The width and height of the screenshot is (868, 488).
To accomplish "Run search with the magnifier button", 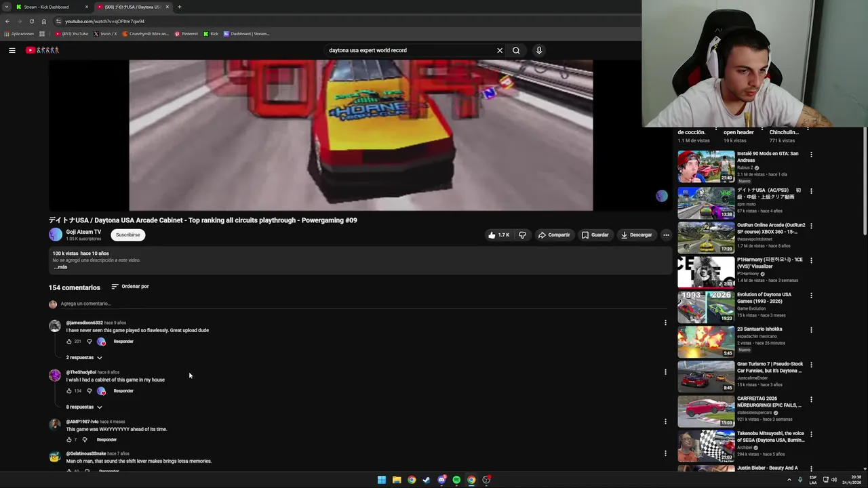I will pyautogui.click(x=516, y=50).
